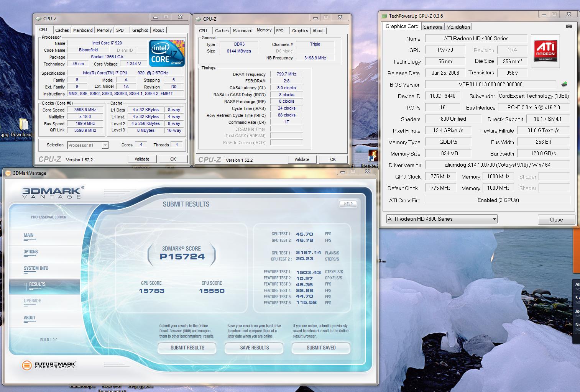Click the DRAM Frequency 799.7 MHz field
The image size is (580, 392).
(286, 74)
